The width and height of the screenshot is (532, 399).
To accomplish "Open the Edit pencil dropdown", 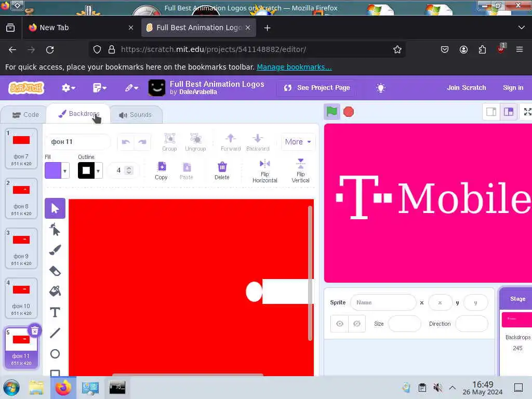I will point(131,88).
